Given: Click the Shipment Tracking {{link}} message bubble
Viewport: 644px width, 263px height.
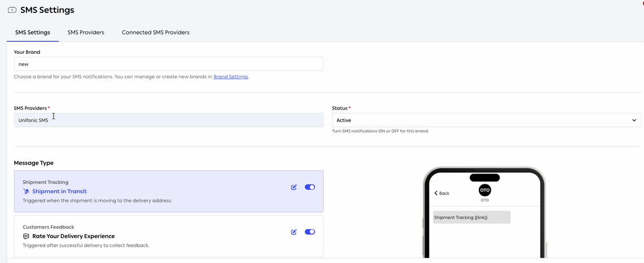Looking at the screenshot, I should coord(472,217).
